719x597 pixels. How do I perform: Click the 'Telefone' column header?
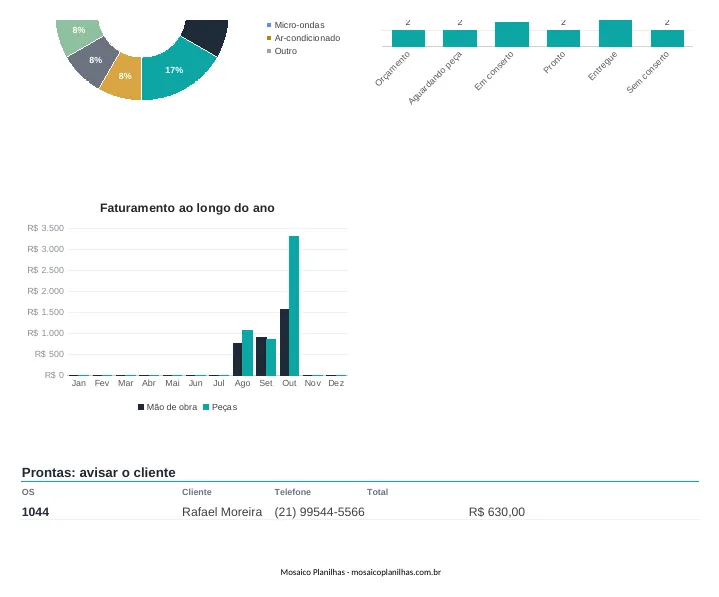pyautogui.click(x=293, y=492)
